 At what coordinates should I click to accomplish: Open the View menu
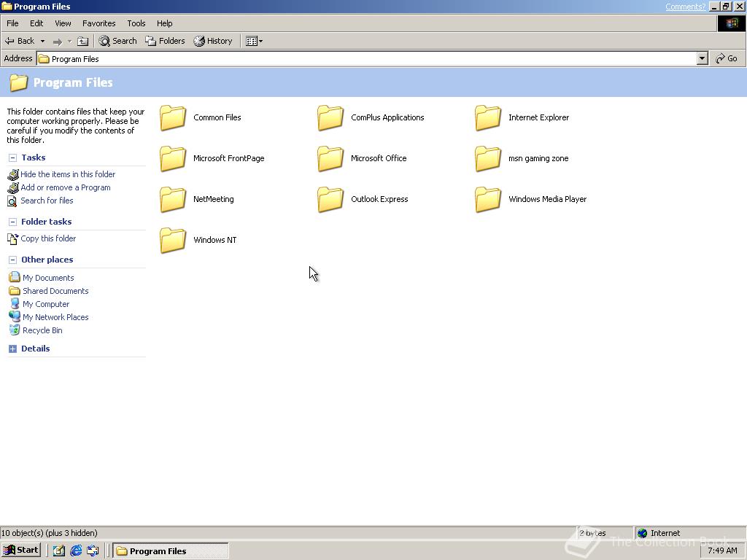coord(63,23)
